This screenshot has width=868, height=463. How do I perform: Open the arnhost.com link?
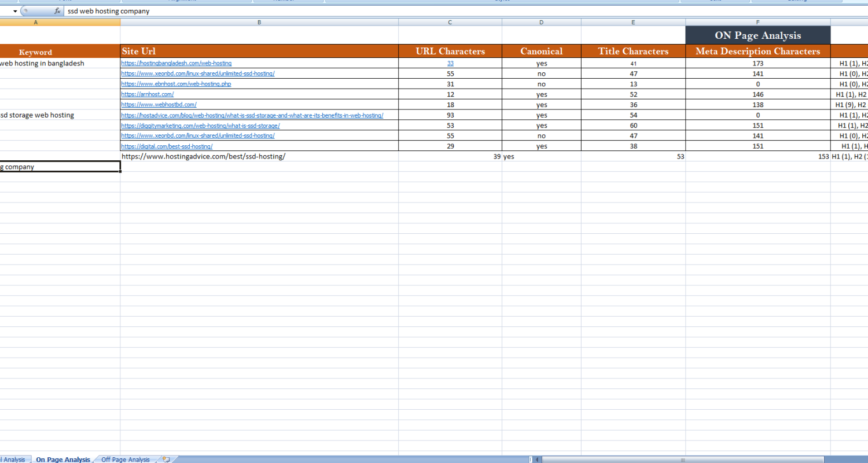(x=148, y=94)
